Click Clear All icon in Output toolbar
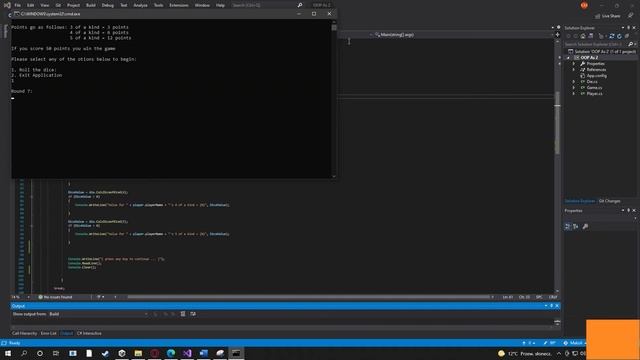Screen dimensions: 640x360 (x=183, y=314)
